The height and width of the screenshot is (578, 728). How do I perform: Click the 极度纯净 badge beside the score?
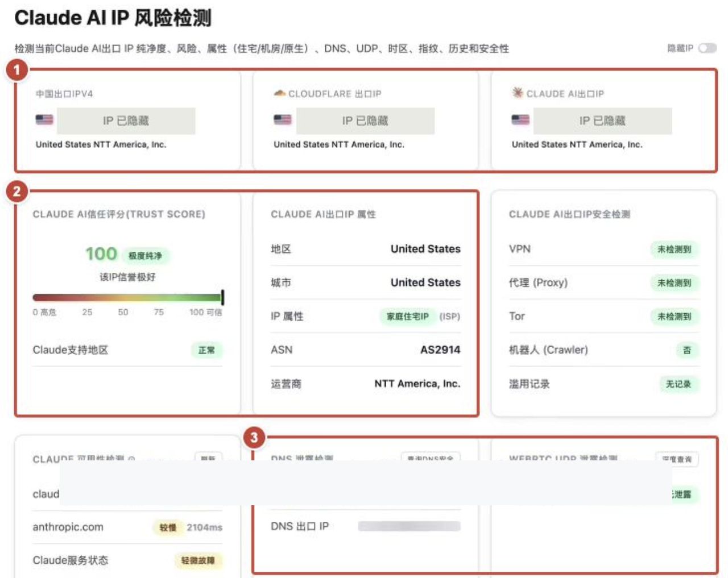tap(145, 256)
